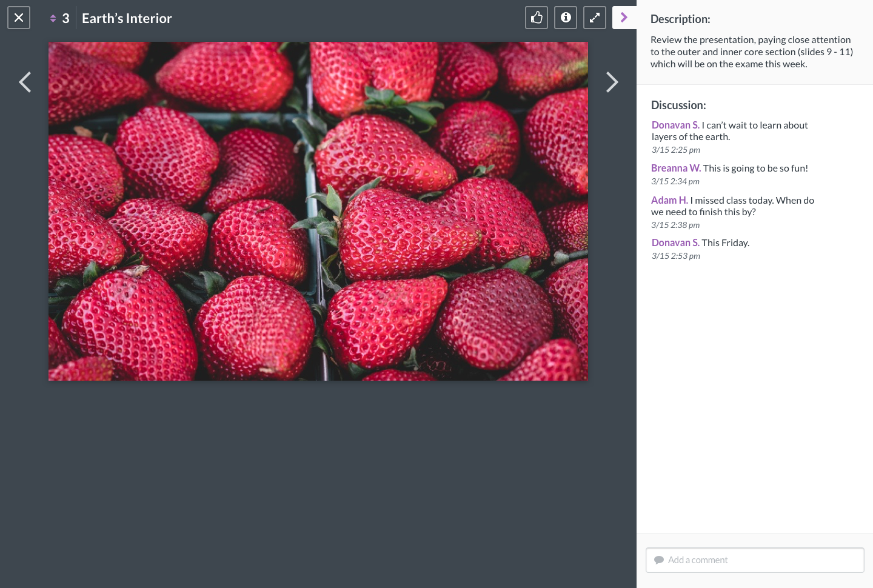Click the speech bubble icon in comment box
Viewport: 873px width, 588px height.
[x=659, y=560]
